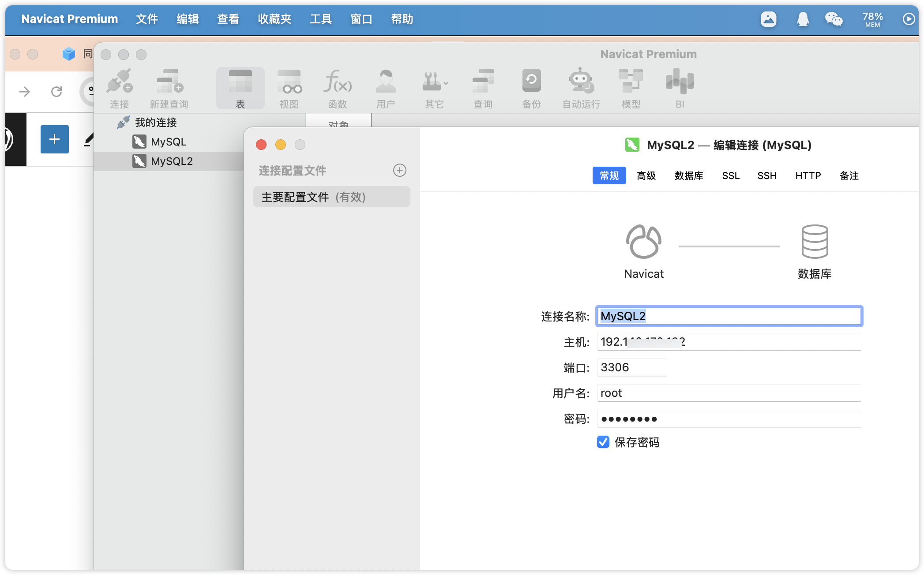
Task: Click the Navicat logo icon in diagram
Action: click(643, 241)
